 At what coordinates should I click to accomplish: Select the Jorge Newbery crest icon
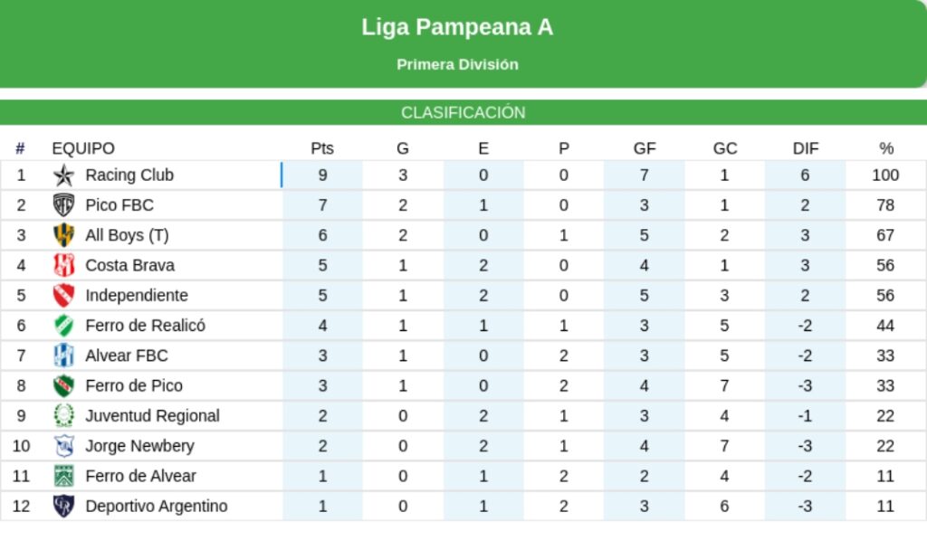tap(63, 446)
